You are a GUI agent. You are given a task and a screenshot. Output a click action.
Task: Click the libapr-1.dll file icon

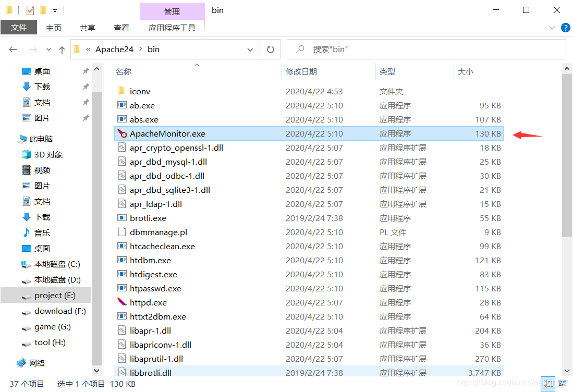point(121,330)
